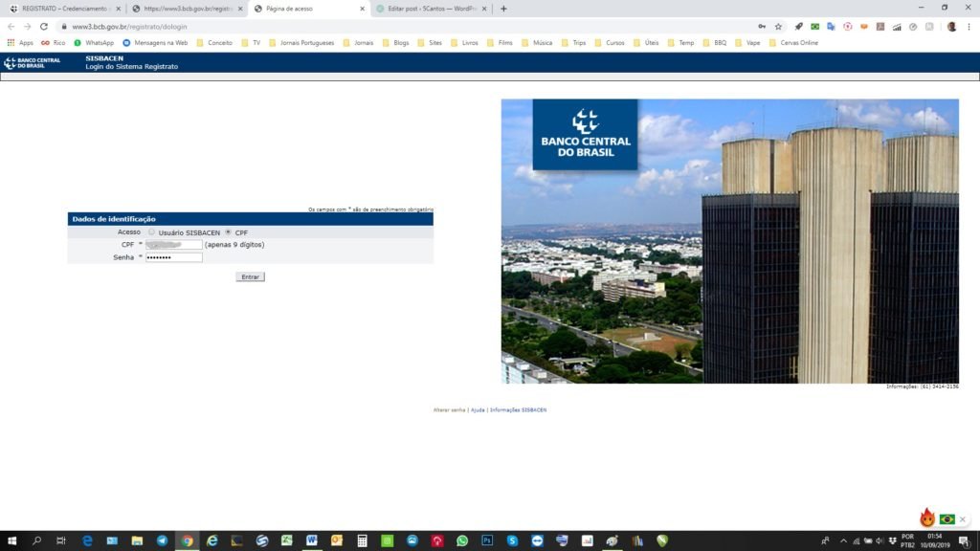Open Photoshop from the taskbar

(x=487, y=540)
